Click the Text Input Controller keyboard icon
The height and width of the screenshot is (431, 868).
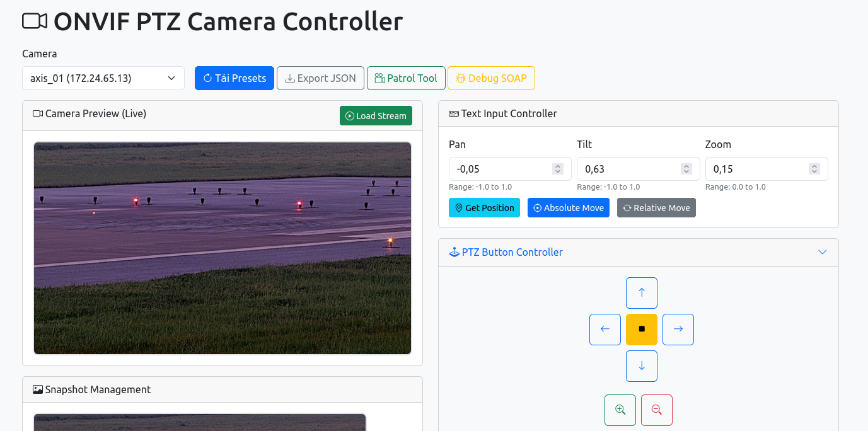coord(454,114)
